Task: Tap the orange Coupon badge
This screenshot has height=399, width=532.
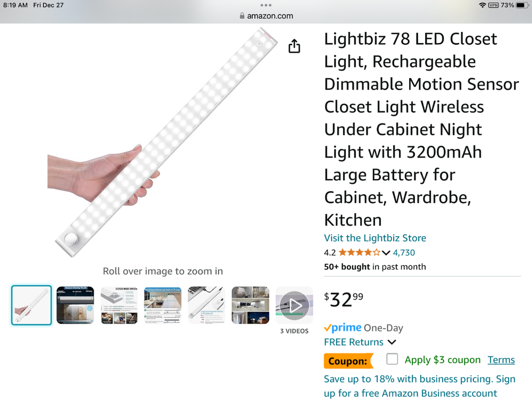Action: click(348, 360)
